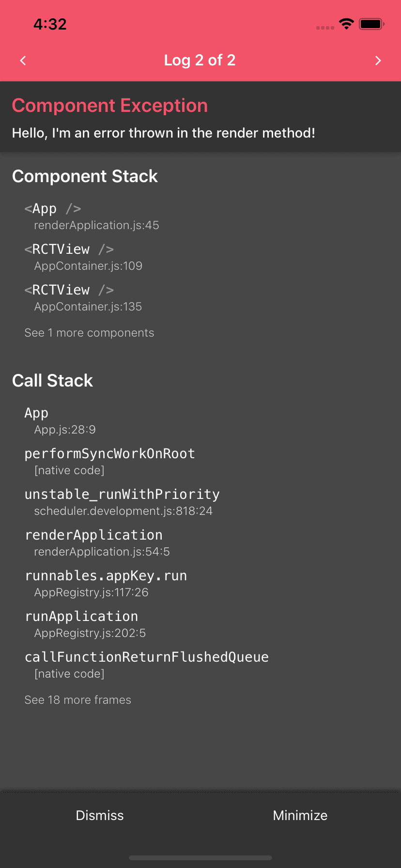The height and width of the screenshot is (868, 401).
Task: Tap the battery status icon
Action: (x=371, y=24)
